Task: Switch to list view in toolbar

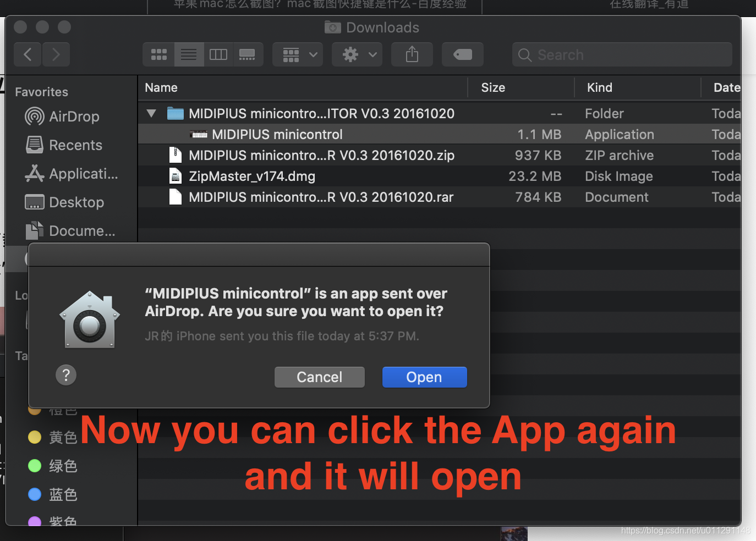Action: 189,54
